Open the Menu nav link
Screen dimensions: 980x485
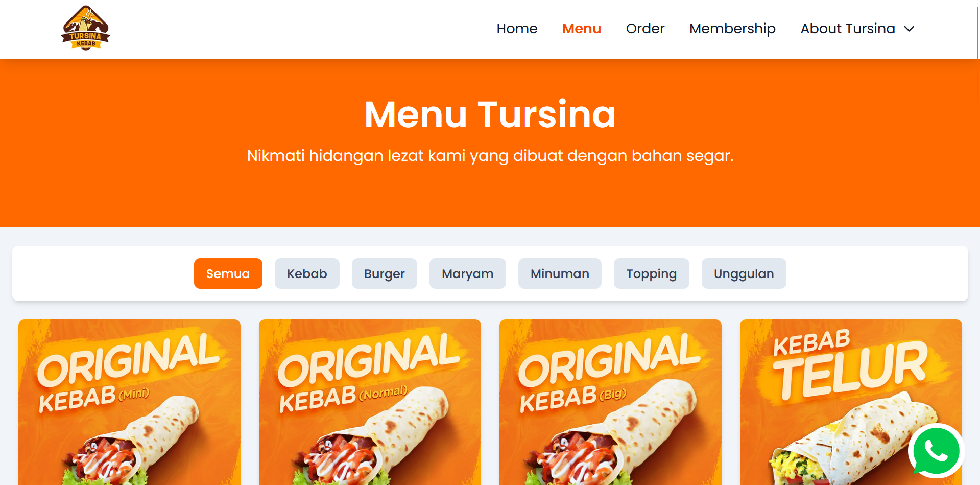[581, 29]
